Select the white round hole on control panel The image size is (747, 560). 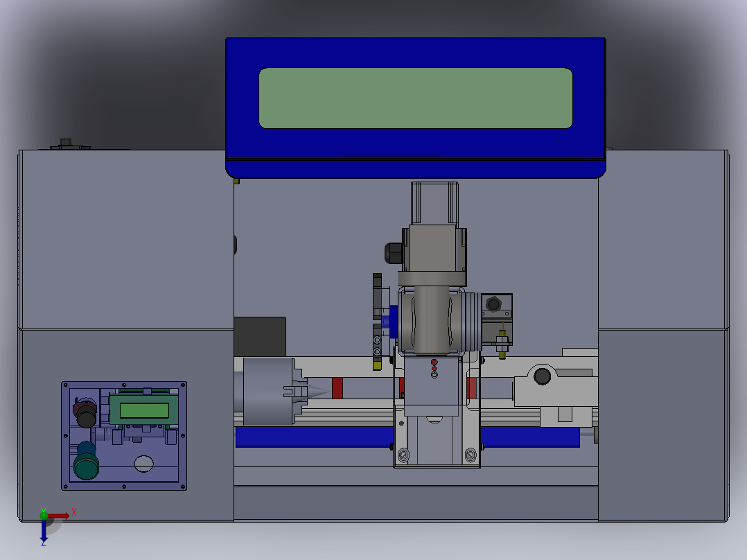[x=144, y=464]
